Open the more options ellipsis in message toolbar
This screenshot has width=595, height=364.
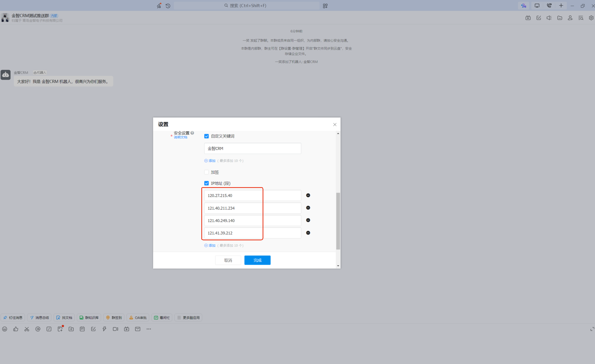click(x=149, y=329)
